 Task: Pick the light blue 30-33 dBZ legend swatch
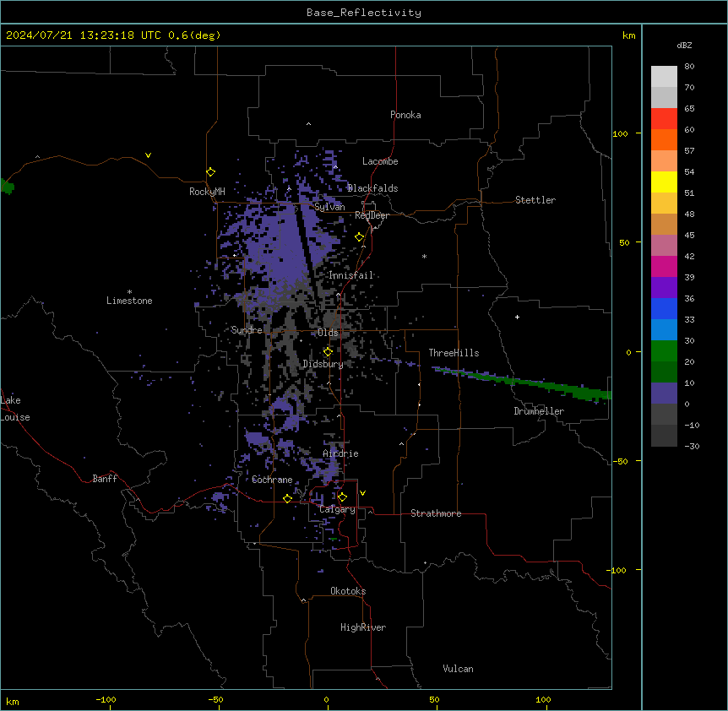pos(664,330)
